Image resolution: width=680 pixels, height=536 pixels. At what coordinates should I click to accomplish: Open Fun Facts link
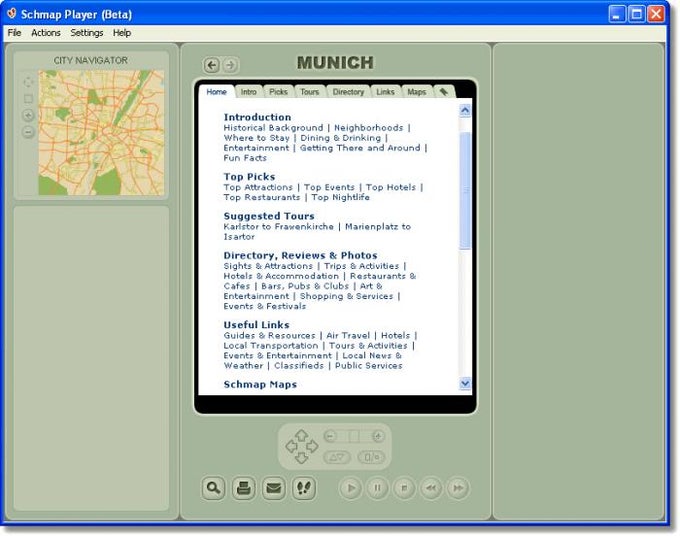245,158
